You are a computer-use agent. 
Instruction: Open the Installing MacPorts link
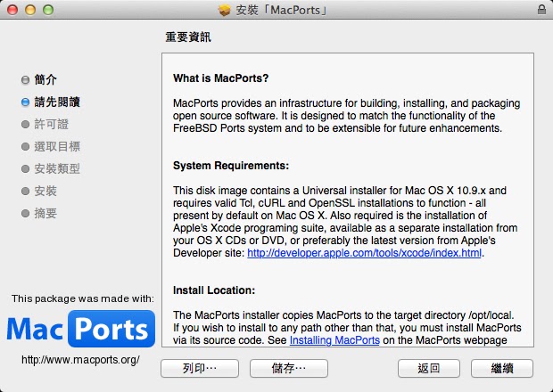[334, 340]
